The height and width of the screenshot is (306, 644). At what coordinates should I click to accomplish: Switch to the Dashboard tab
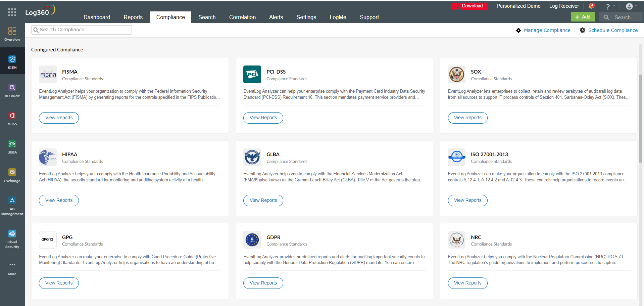(97, 17)
